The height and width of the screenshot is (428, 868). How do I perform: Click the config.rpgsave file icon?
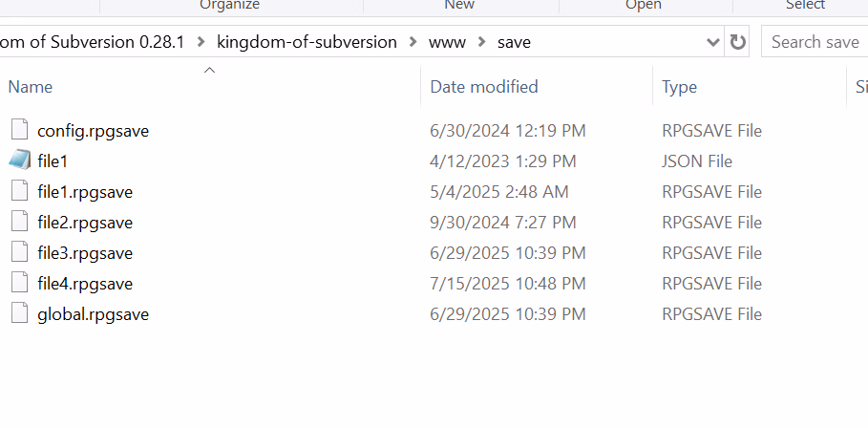point(19,130)
